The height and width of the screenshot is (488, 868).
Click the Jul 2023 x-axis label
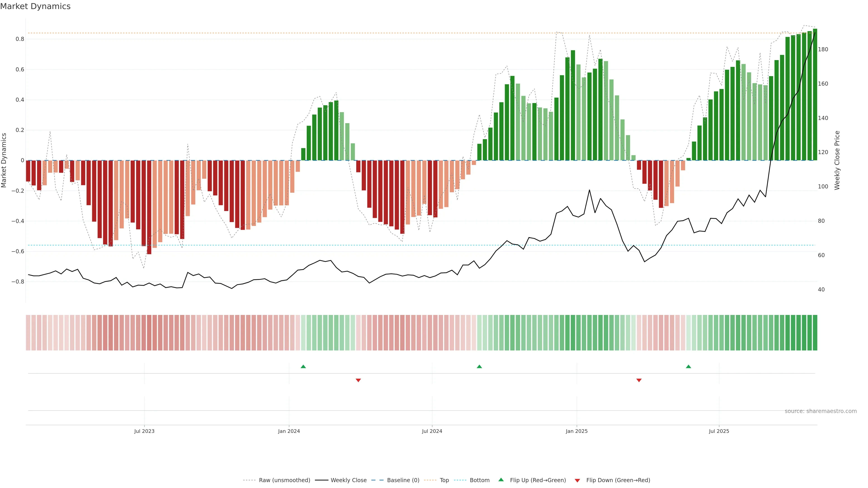point(144,431)
